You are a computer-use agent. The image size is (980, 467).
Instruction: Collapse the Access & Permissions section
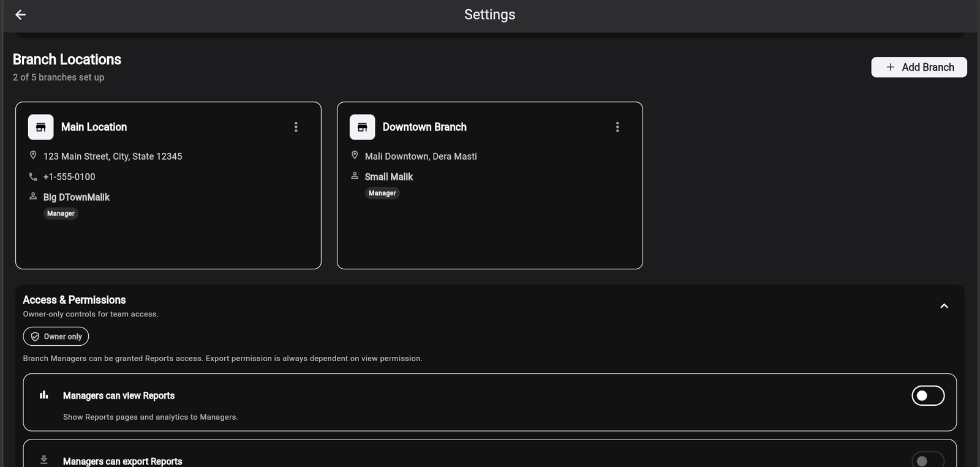(944, 306)
